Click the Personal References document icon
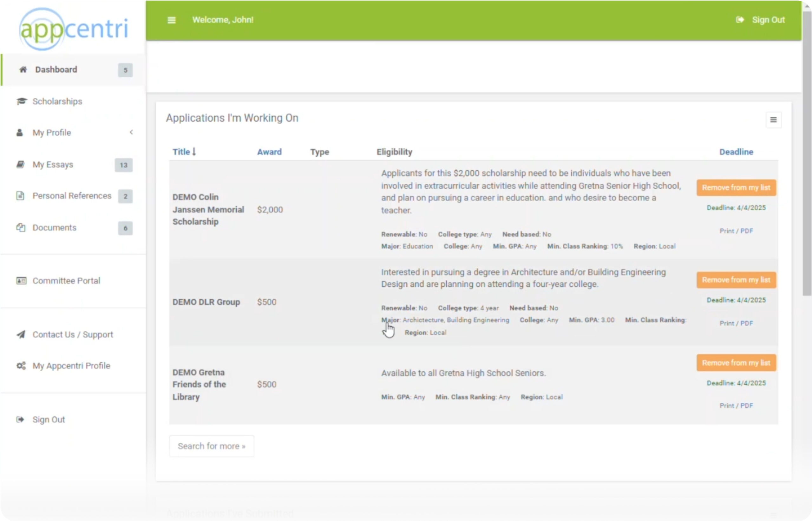Screen dimensions: 812x521 pyautogui.click(x=20, y=196)
